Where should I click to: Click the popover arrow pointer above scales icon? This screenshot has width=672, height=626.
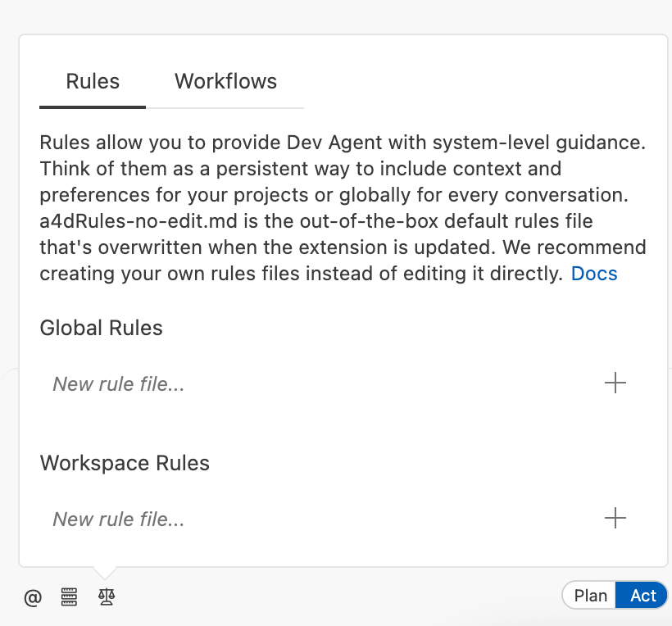(107, 572)
